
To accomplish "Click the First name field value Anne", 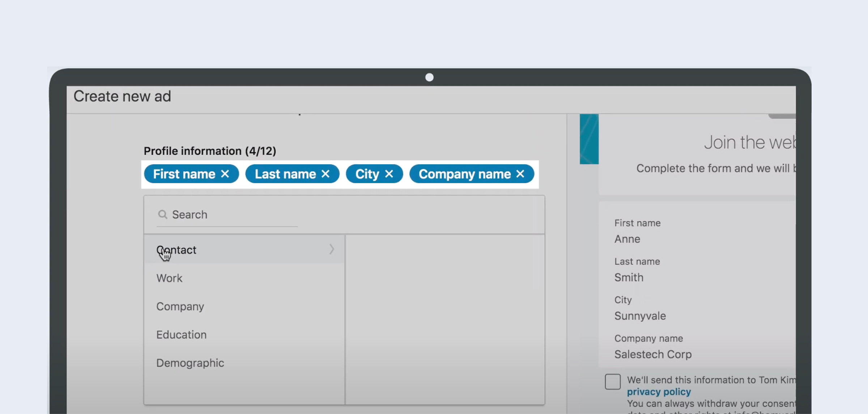I will click(x=627, y=239).
